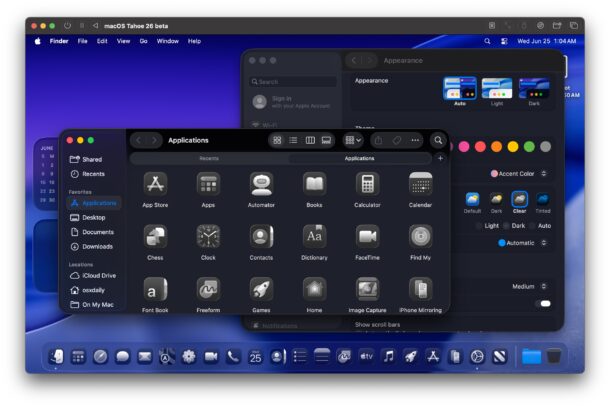Select Desktop in the Finder sidebar

[x=92, y=218]
